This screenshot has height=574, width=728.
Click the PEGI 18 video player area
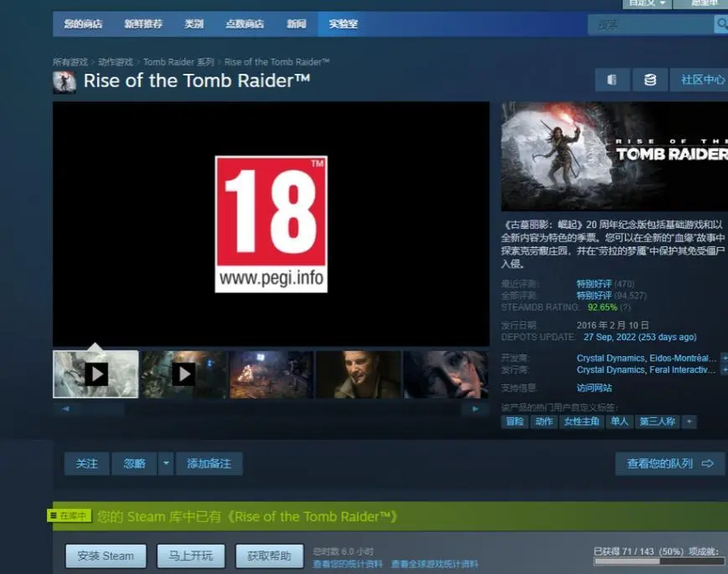pos(271,224)
